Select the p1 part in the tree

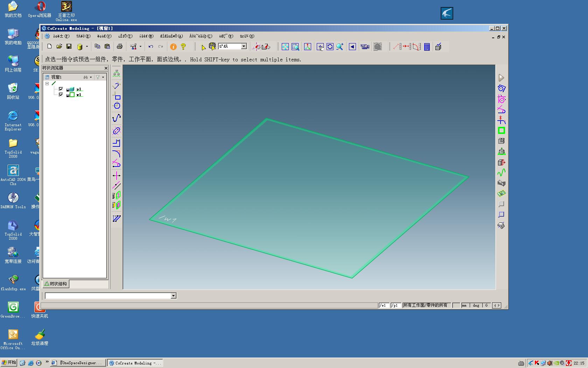(79, 89)
